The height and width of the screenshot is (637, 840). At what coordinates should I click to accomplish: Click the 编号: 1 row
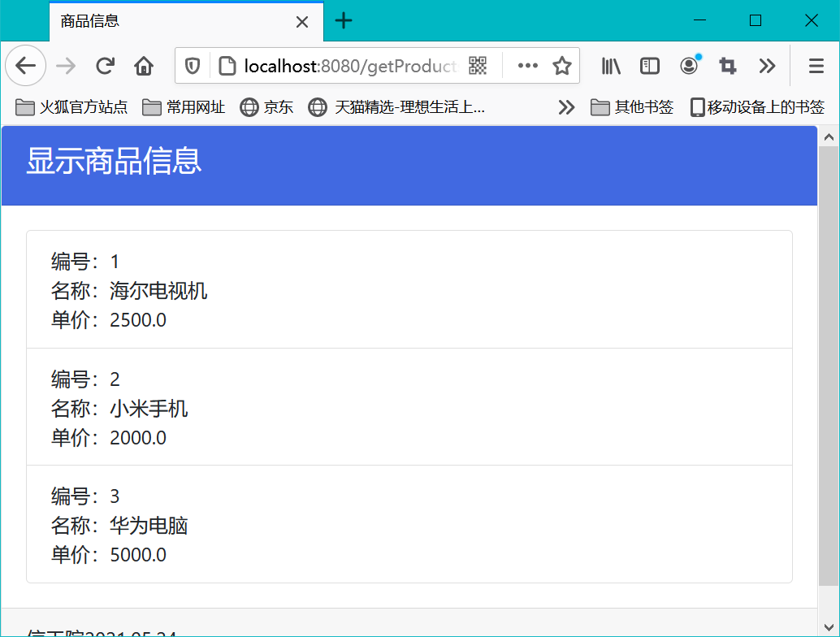click(x=85, y=262)
